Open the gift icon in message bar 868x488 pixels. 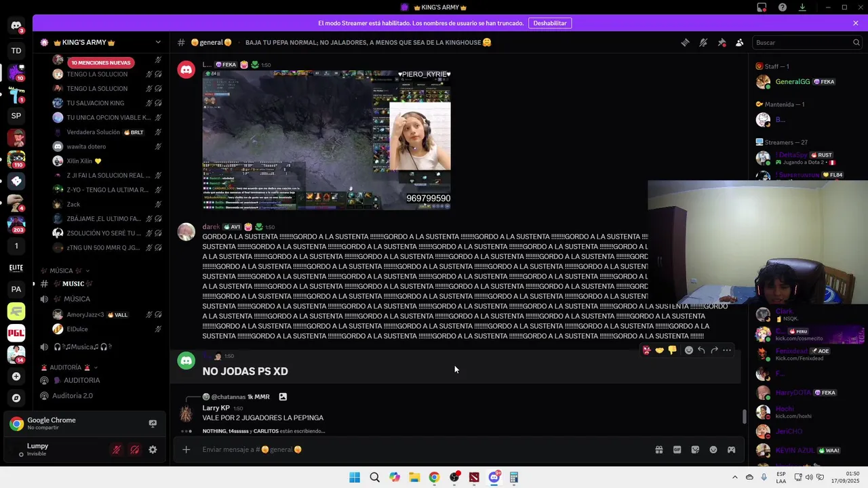click(x=658, y=449)
